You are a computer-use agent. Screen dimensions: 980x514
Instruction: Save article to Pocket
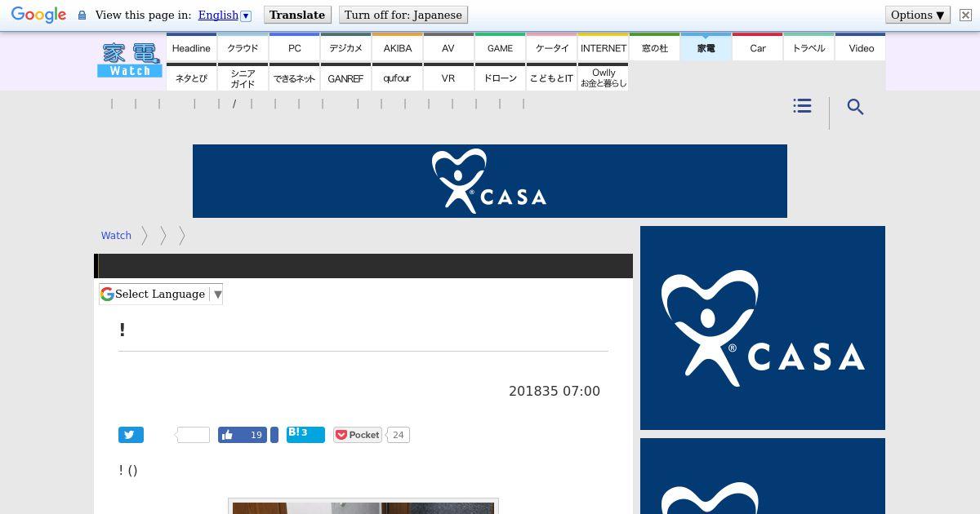[x=358, y=435]
